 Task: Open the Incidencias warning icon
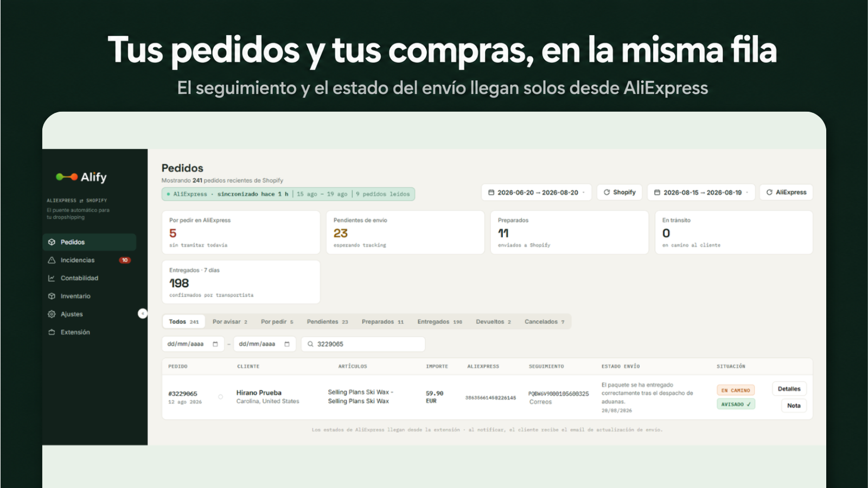[x=52, y=260]
